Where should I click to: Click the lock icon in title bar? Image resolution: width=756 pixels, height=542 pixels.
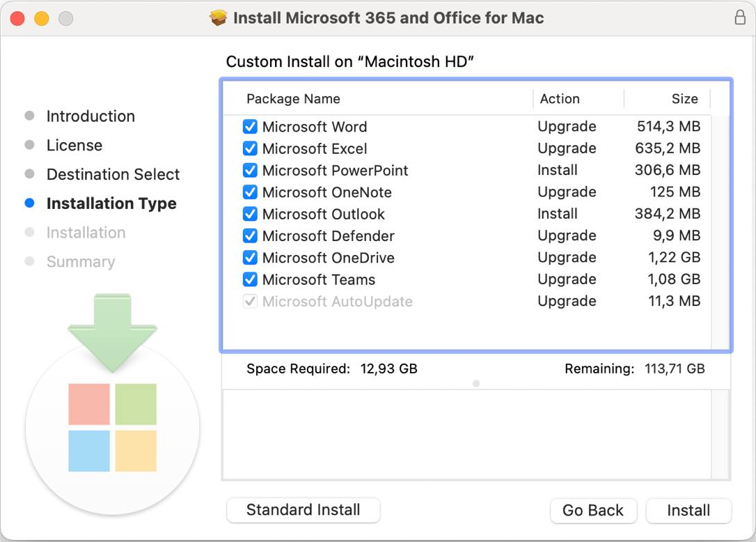coord(740,18)
